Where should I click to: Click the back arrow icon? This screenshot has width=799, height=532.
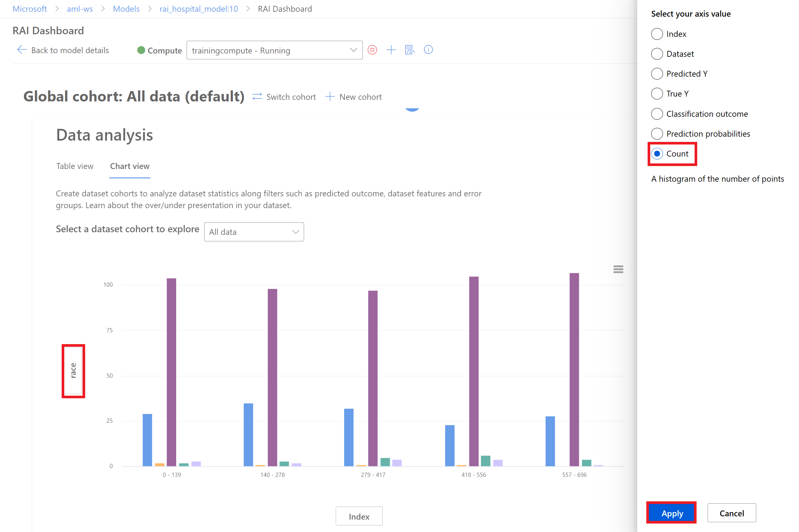[22, 50]
